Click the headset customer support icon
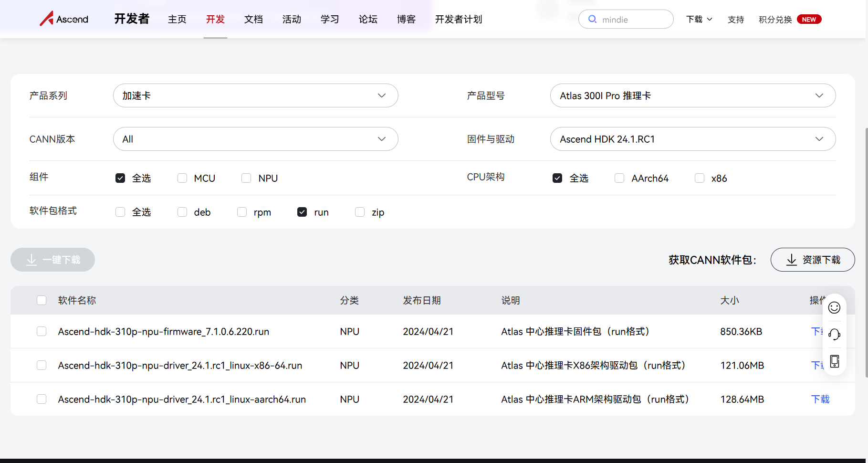This screenshot has width=868, height=463. point(834,335)
